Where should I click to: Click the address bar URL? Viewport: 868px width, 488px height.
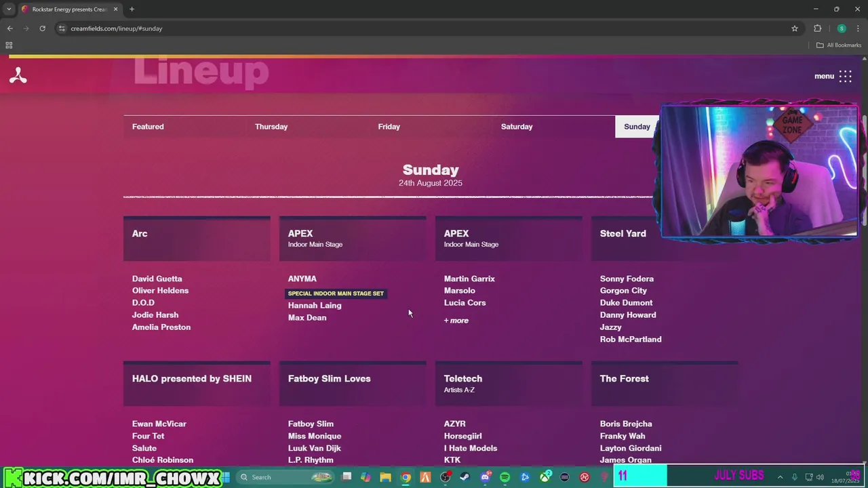[117, 28]
